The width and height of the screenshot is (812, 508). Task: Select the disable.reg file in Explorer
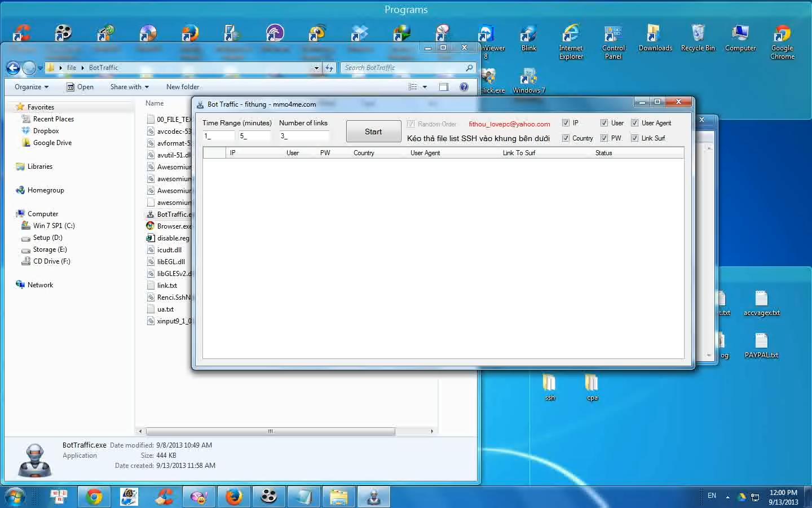tap(173, 238)
